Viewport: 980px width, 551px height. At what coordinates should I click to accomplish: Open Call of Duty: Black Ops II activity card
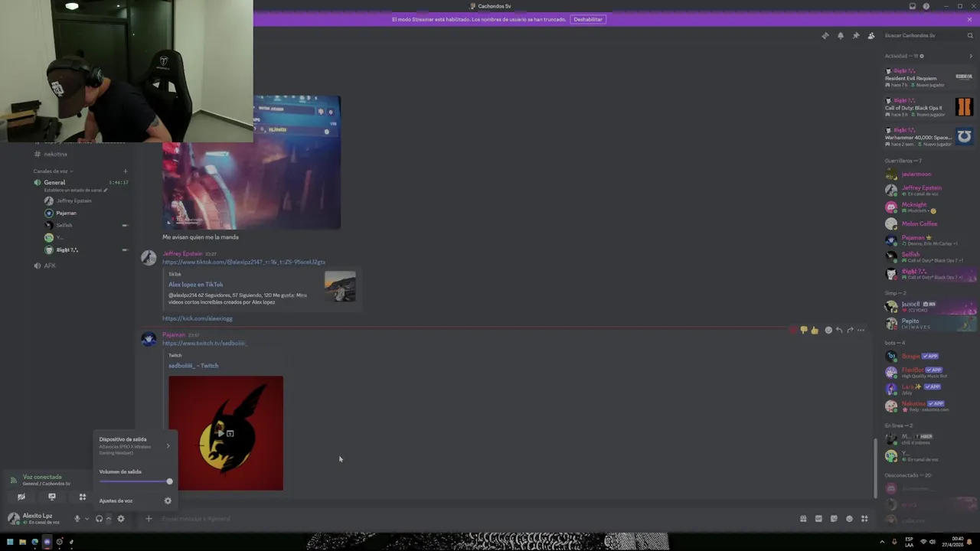coord(929,107)
